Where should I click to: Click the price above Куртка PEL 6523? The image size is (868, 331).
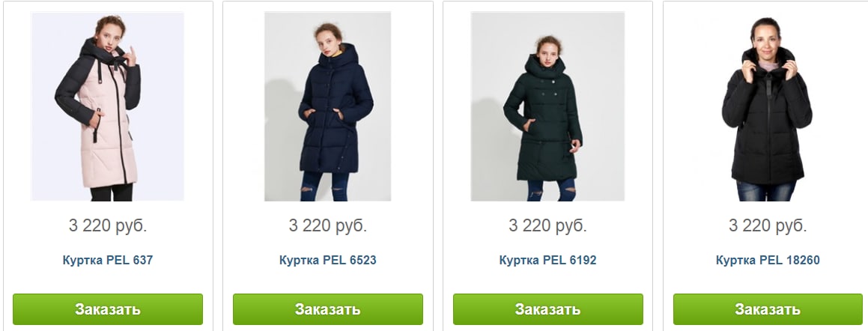click(328, 226)
